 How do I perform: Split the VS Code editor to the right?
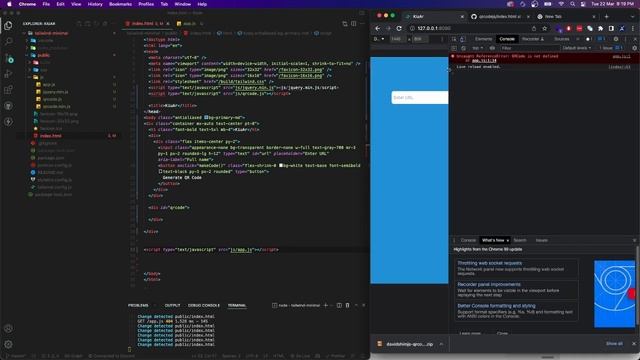pyautogui.click(x=353, y=24)
